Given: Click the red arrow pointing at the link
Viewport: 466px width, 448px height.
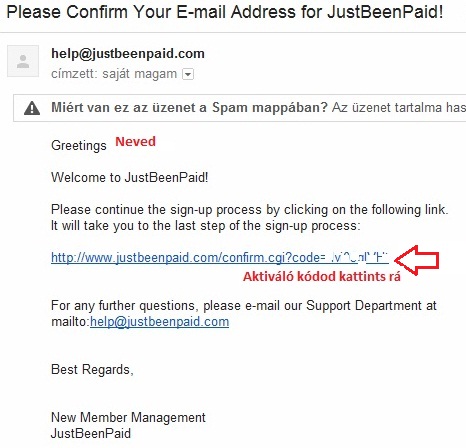Looking at the screenshot, I should (417, 260).
